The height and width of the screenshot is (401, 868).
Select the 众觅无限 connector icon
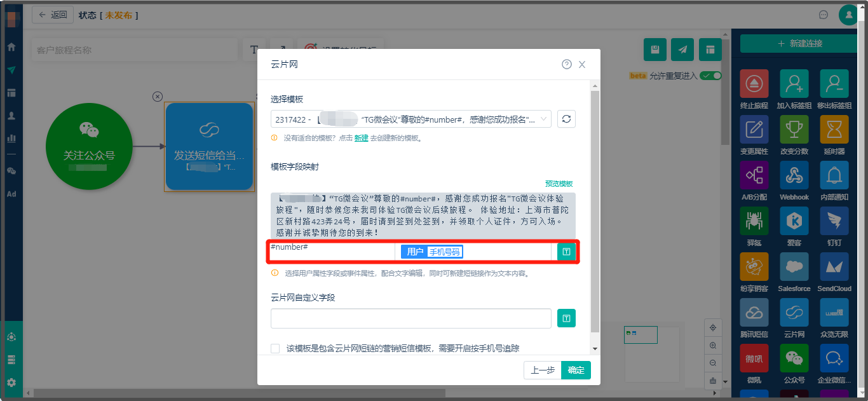(x=834, y=312)
